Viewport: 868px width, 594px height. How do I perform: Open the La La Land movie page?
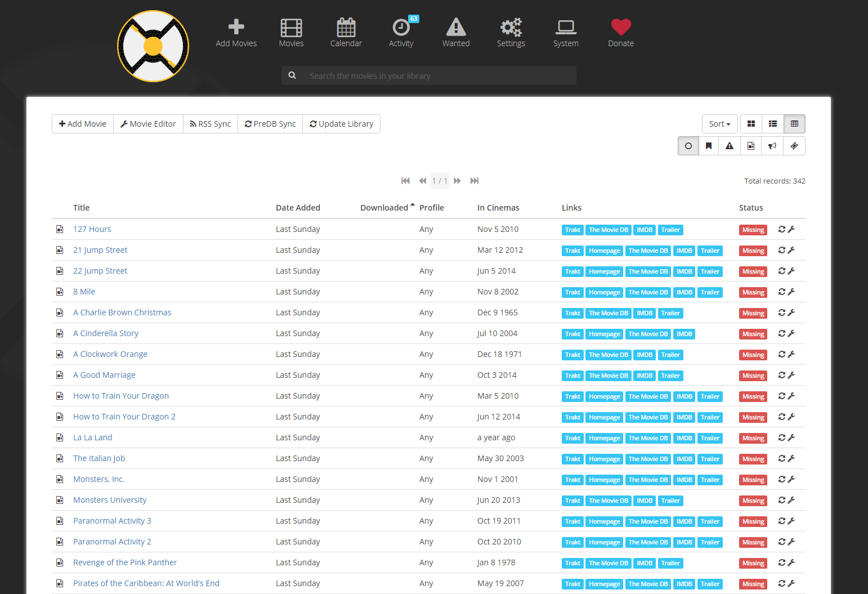click(x=92, y=437)
